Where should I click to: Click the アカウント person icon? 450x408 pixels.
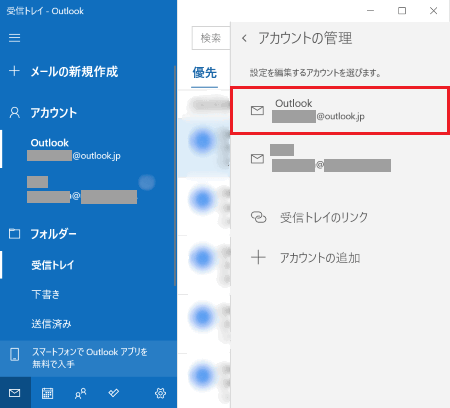tap(14, 113)
